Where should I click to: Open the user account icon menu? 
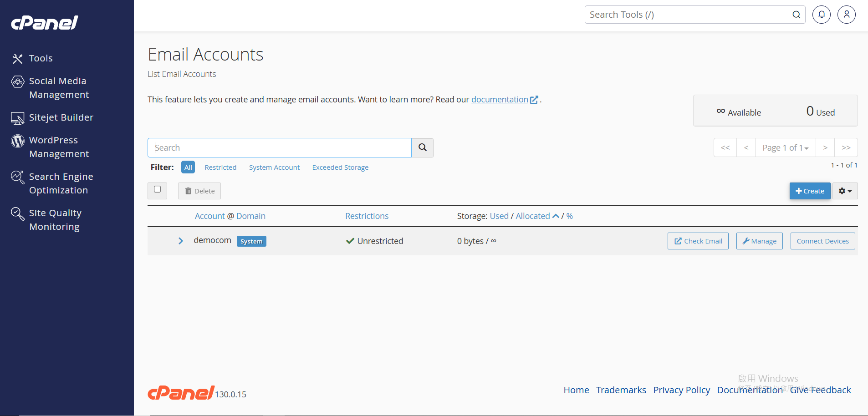pos(846,15)
